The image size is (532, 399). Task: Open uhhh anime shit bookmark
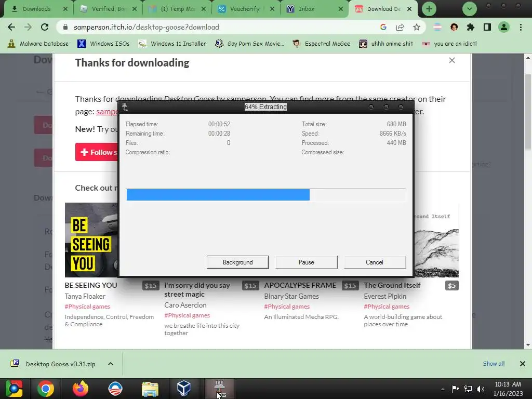pos(387,44)
